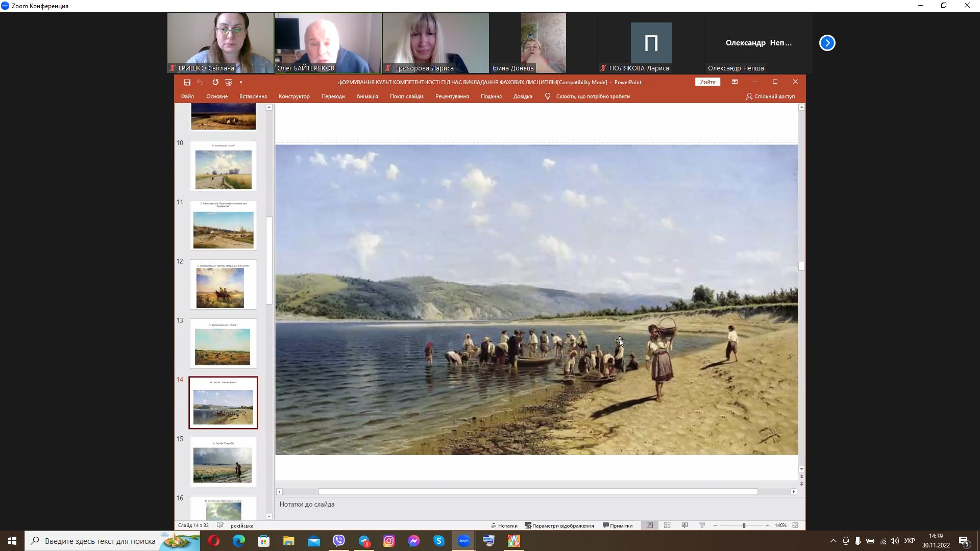Switch to Reading view icon
Image resolution: width=980 pixels, height=551 pixels.
click(x=684, y=525)
